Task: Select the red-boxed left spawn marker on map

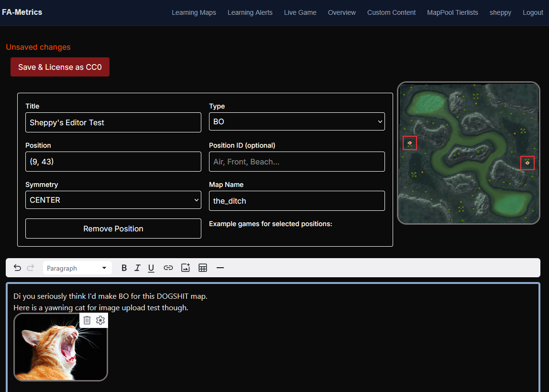Action: click(410, 143)
